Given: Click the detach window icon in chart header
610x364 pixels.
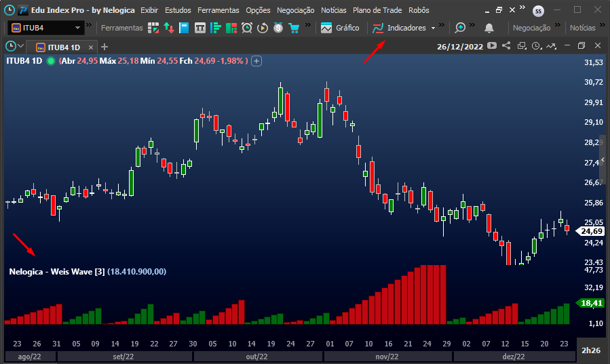Looking at the screenshot, I should tap(522, 46).
